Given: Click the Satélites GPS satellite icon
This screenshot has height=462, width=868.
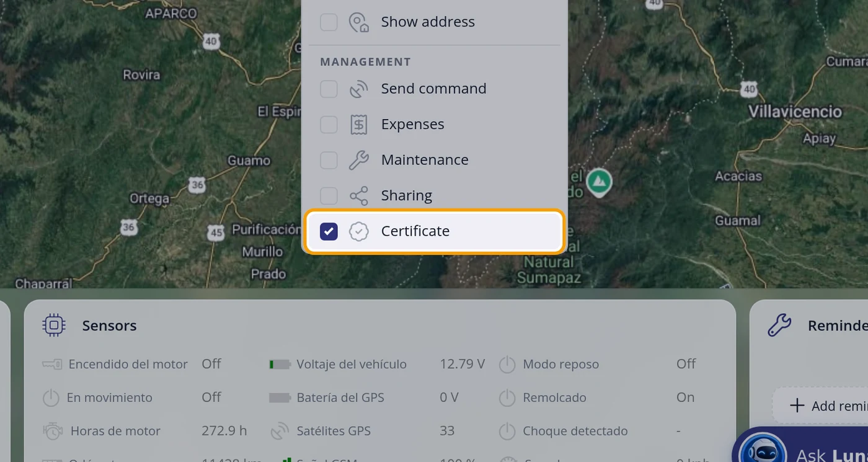Looking at the screenshot, I should click(x=280, y=431).
